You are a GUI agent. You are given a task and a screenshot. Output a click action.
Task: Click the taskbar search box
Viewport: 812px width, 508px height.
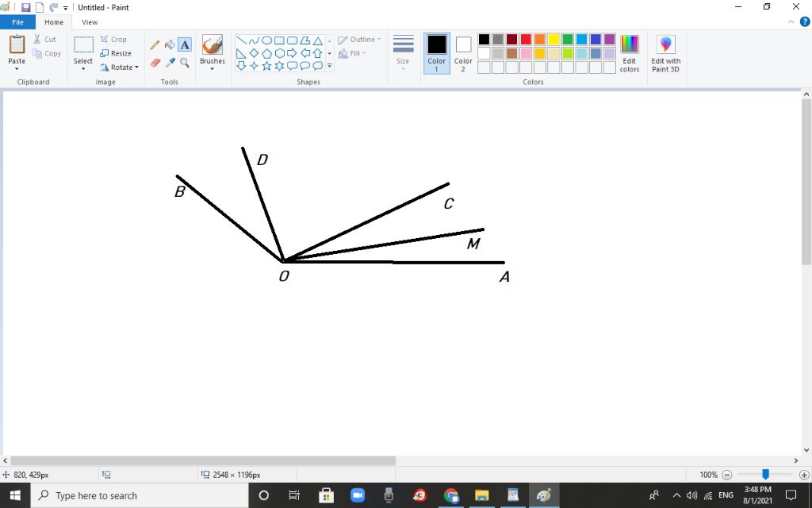(140, 495)
